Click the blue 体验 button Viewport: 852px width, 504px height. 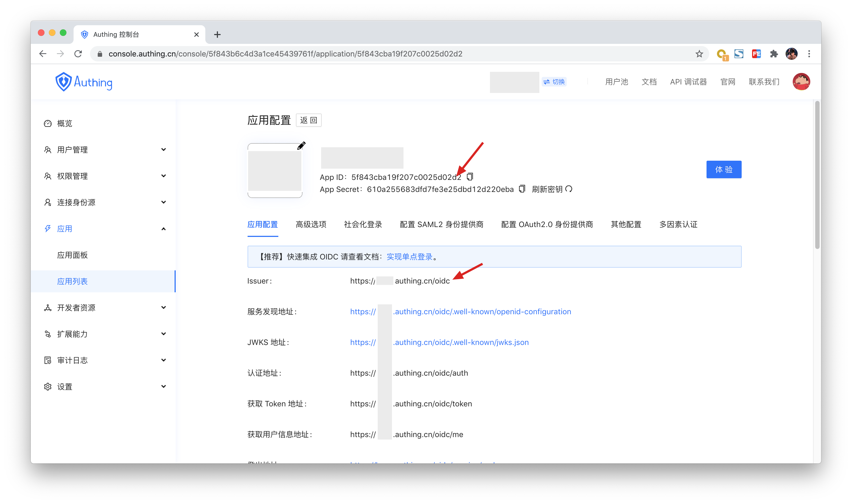coord(724,169)
